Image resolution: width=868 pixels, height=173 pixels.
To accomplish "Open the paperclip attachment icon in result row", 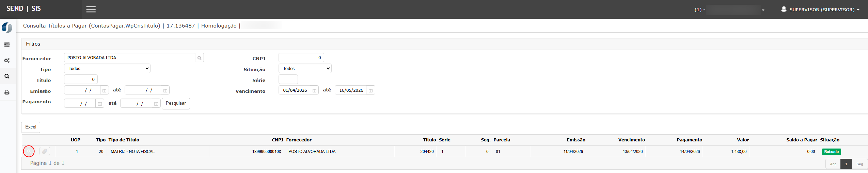I will tap(45, 151).
